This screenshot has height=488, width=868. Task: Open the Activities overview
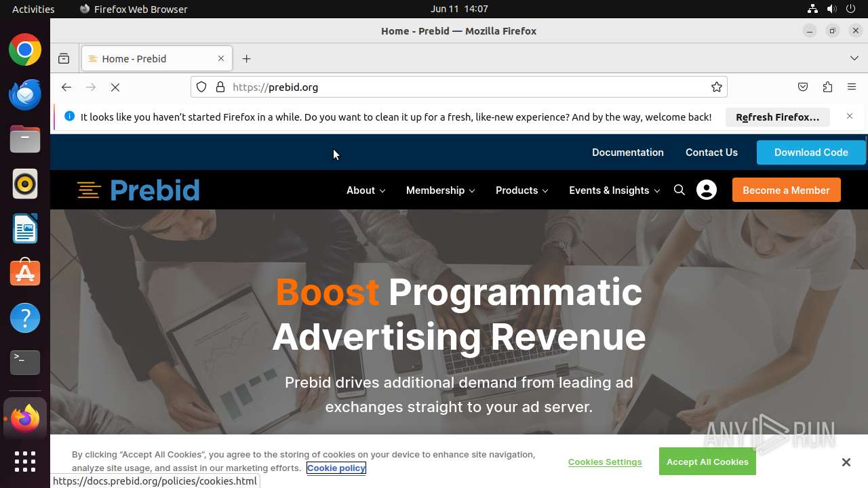[x=33, y=9]
